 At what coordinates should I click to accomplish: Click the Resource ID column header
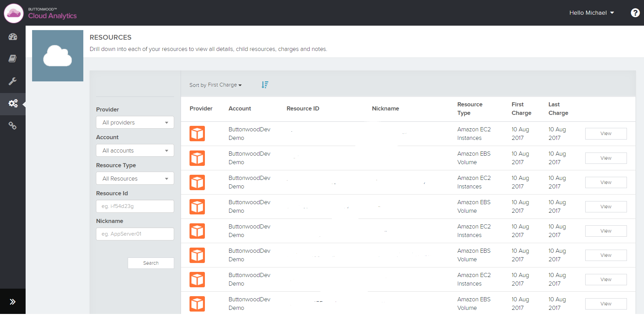[303, 108]
